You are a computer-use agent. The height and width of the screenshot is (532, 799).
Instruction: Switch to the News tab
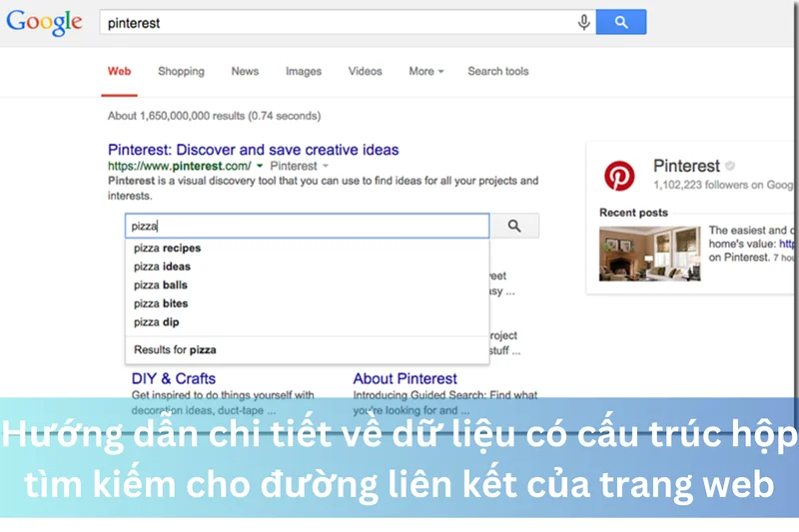245,71
